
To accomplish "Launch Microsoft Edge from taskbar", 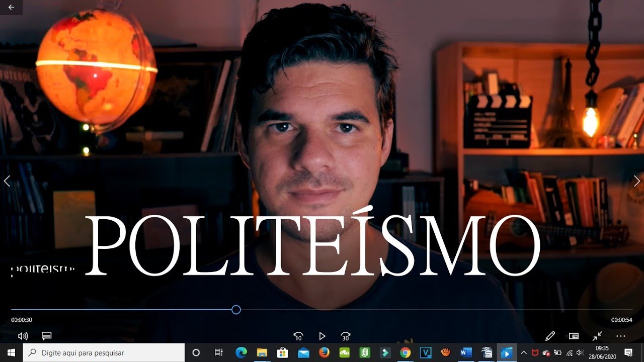I will click(x=242, y=352).
